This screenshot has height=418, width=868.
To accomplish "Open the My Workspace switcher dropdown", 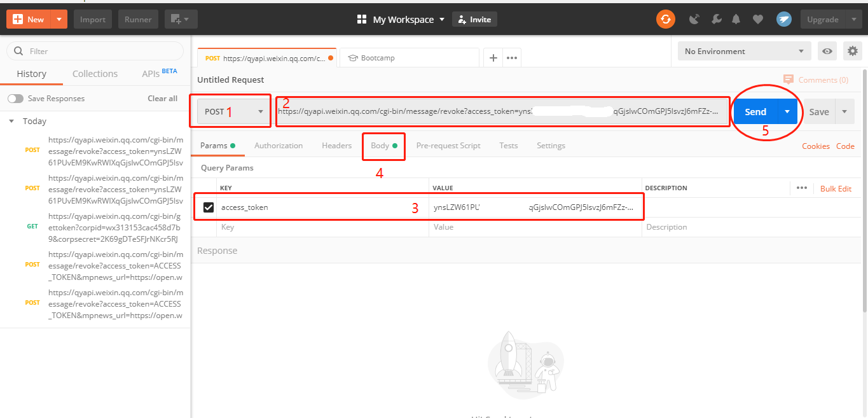I will click(401, 19).
